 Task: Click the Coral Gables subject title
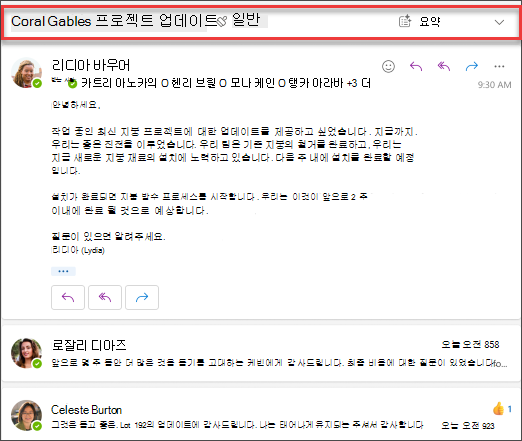pos(114,21)
